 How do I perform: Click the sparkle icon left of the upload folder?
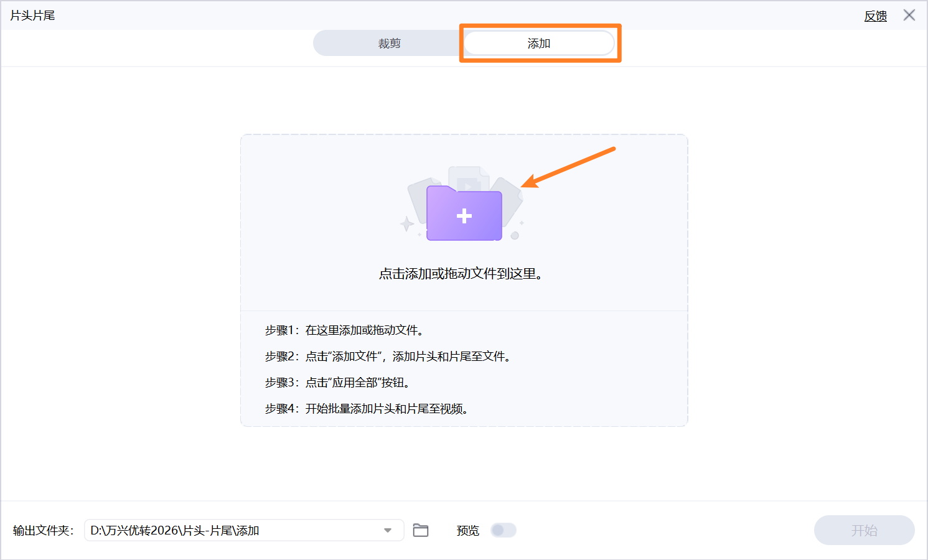pos(406,223)
